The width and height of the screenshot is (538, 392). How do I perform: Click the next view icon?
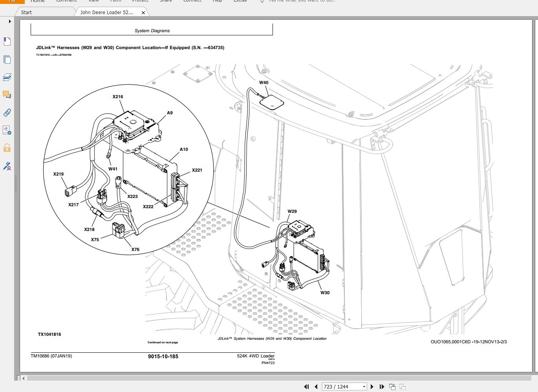tap(402, 387)
